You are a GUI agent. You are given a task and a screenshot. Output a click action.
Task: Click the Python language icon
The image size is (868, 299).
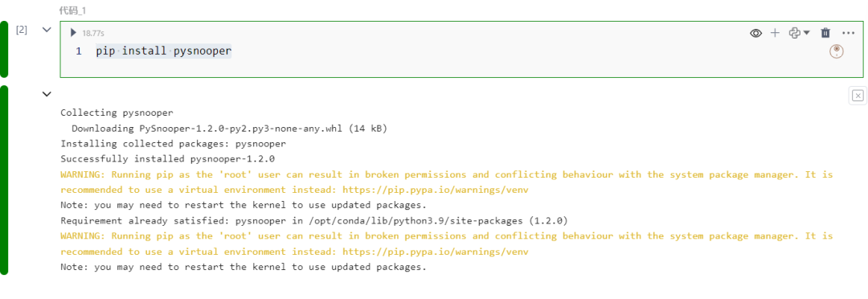(x=794, y=33)
